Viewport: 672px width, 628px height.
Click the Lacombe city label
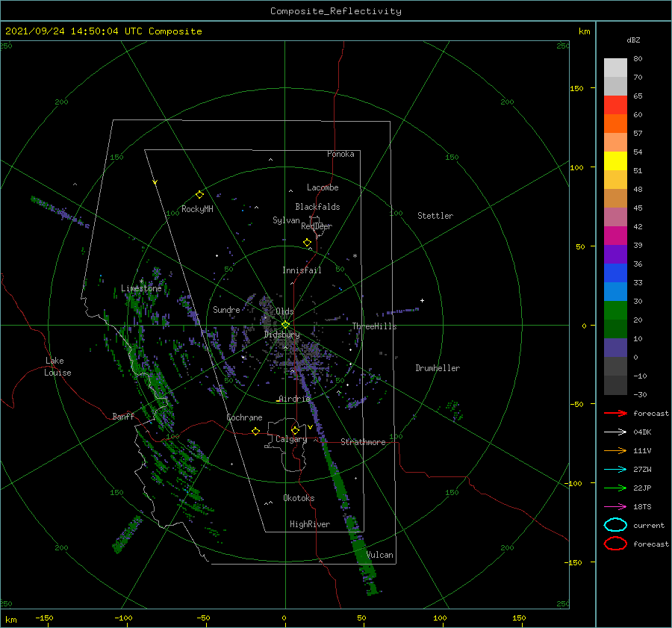[323, 187]
